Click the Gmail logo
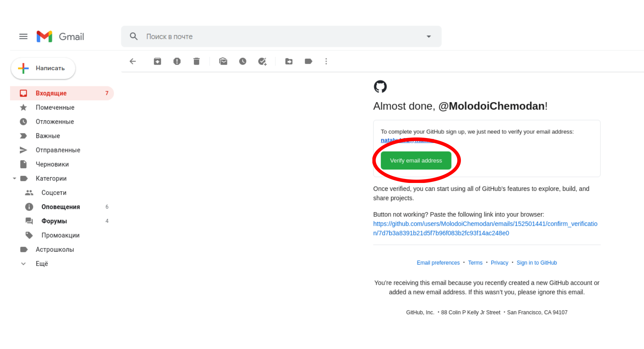Image resolution: width=644 pixels, height=349 pixels. pyautogui.click(x=60, y=36)
